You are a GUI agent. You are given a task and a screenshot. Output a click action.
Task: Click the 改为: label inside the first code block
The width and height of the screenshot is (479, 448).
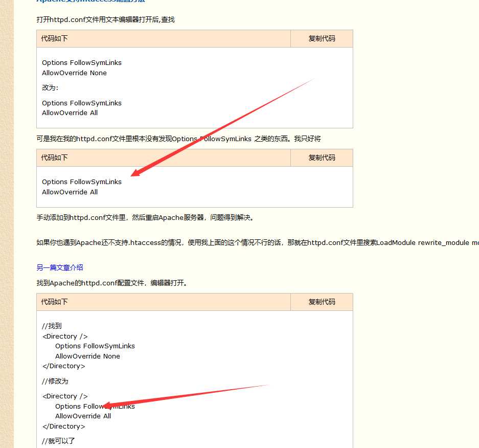click(x=49, y=87)
